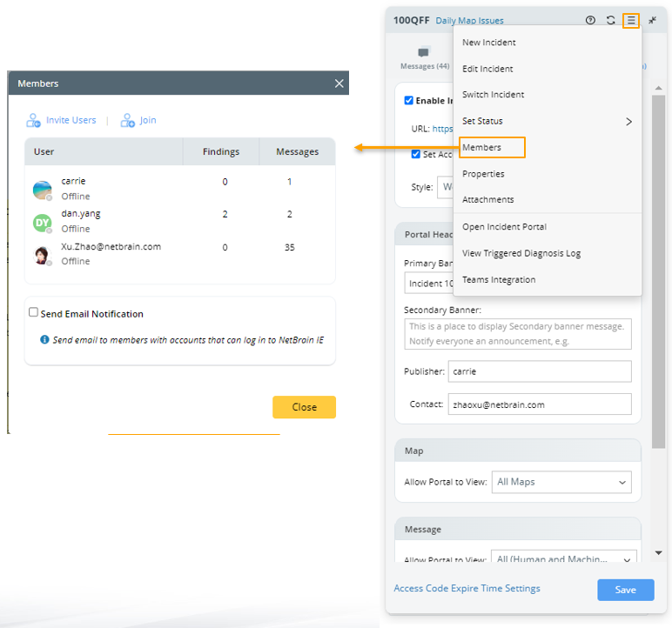Click the Contact email input field
Viewport: 672px width, 628px height.
click(540, 404)
